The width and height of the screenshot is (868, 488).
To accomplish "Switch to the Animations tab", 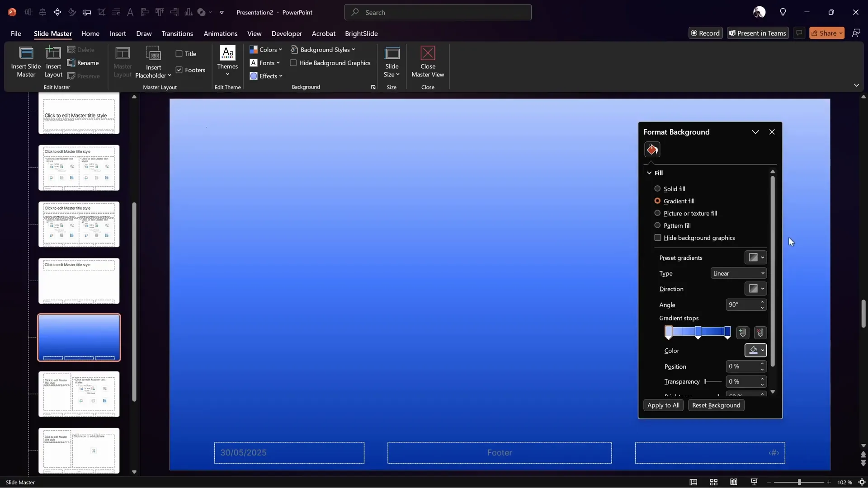I will 220,33.
